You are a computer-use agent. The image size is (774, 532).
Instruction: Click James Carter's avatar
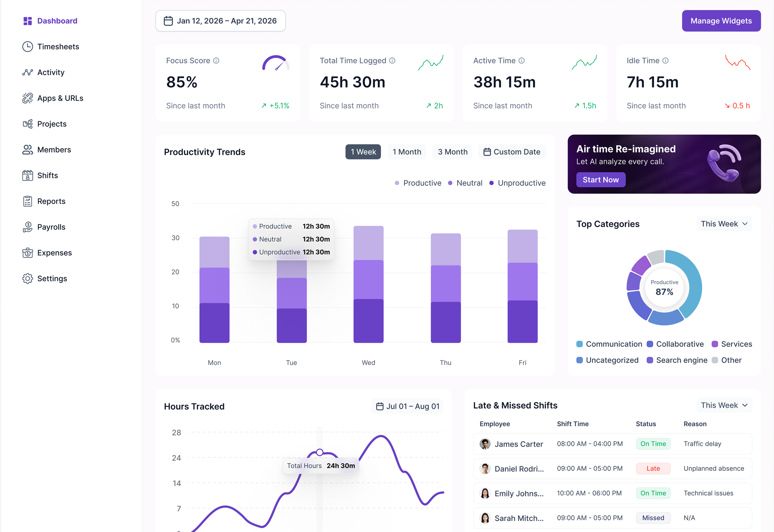(x=485, y=444)
